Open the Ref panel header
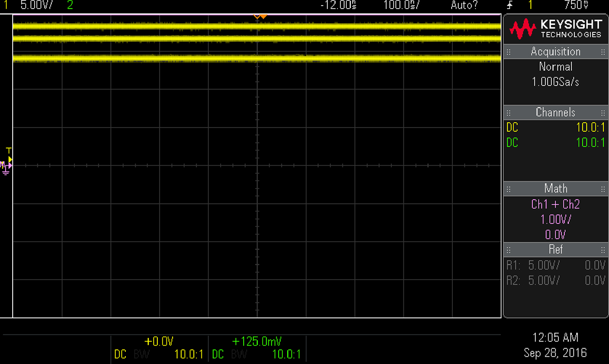609x364 pixels. coord(556,249)
